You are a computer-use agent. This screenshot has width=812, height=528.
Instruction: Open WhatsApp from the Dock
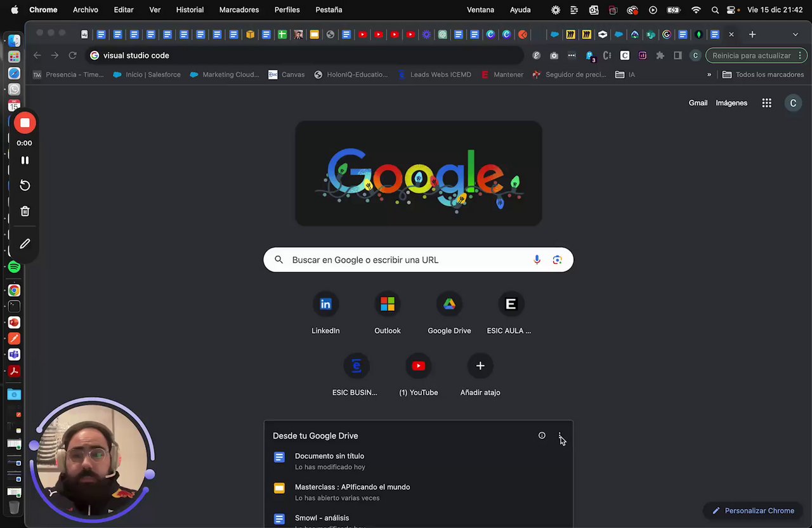pos(14,89)
